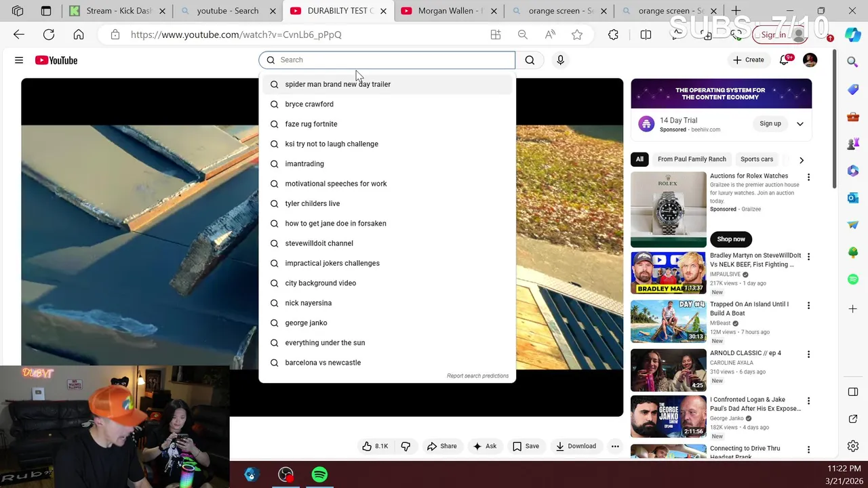
Task: Open OBS Studio from the taskbar
Action: coord(285,475)
